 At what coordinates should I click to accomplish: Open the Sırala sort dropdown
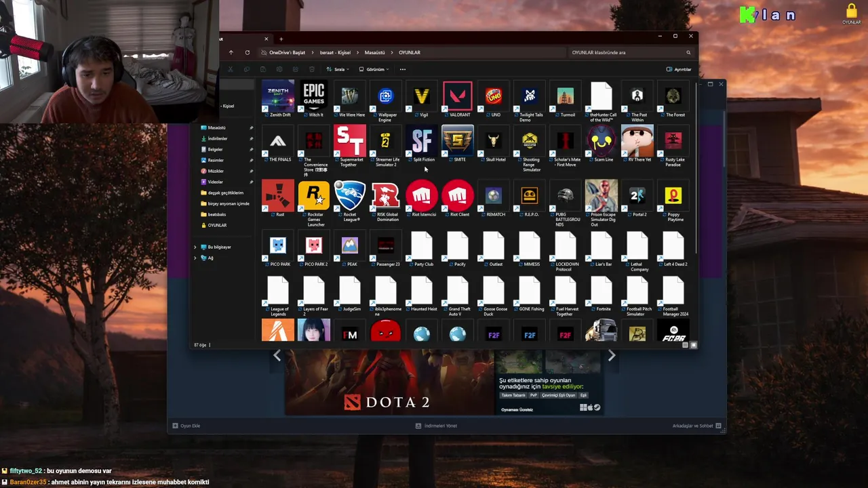point(337,69)
